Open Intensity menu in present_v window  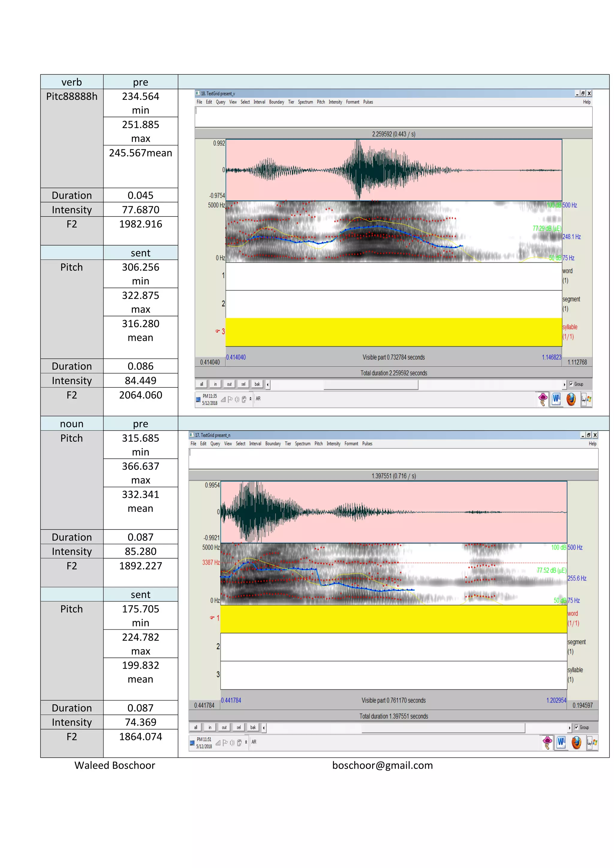(335, 102)
